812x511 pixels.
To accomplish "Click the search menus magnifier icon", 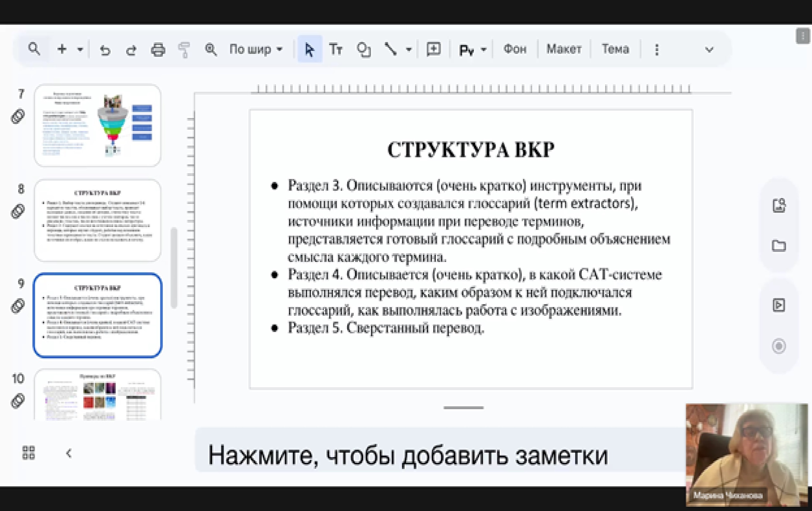I will (34, 49).
